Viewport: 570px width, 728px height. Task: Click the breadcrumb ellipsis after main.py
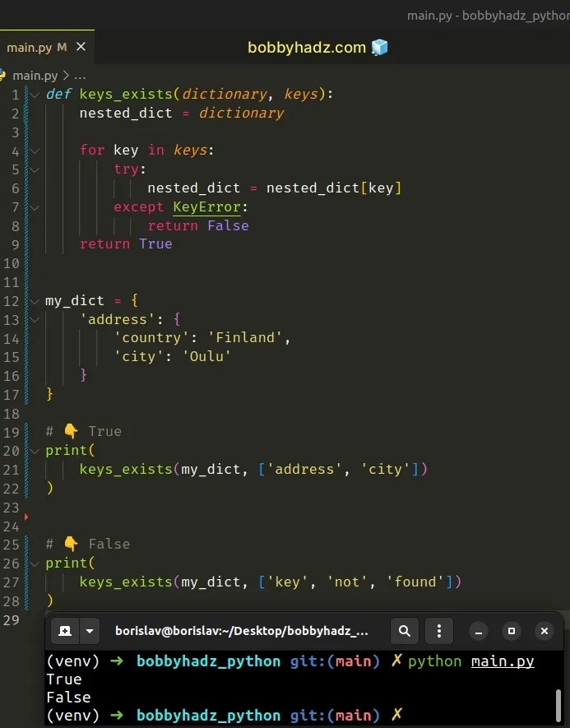click(x=80, y=76)
